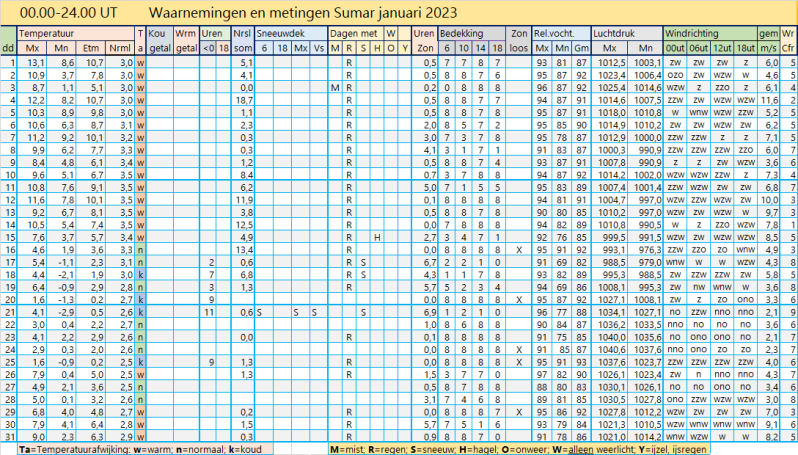Click sunshine hours 5,0 on day 11
This screenshot has height=455, width=798.
(430, 187)
